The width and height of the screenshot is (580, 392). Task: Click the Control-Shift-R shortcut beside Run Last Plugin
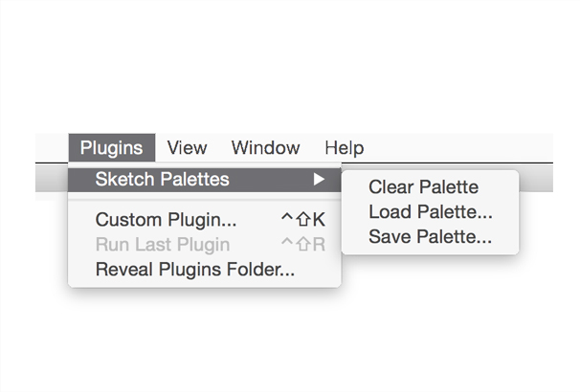[303, 244]
